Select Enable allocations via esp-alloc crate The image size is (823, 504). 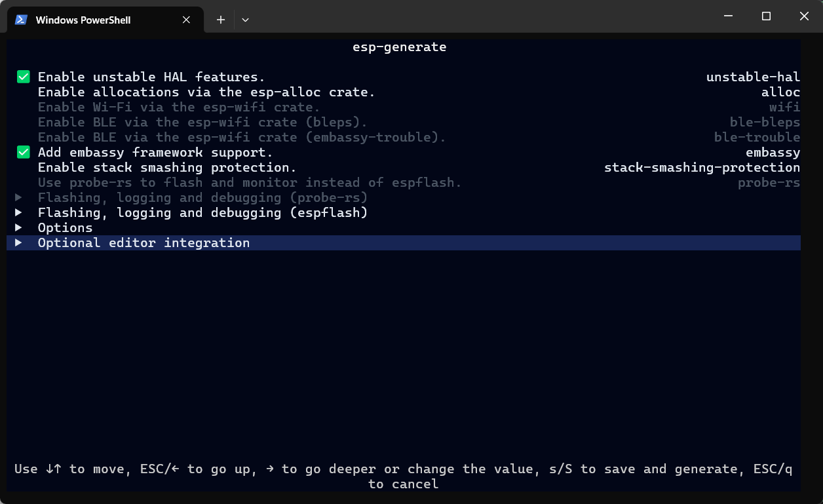point(206,92)
